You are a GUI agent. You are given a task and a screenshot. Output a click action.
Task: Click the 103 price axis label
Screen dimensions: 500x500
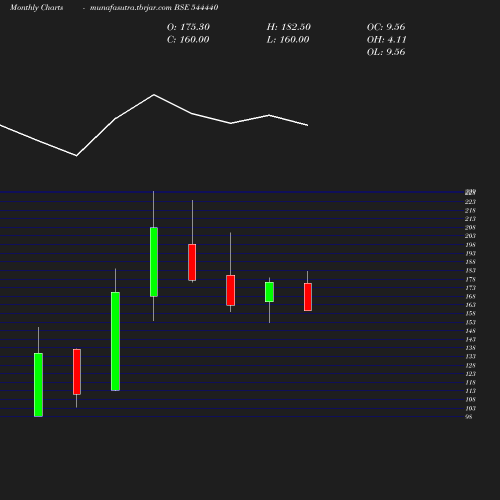pyautogui.click(x=470, y=408)
